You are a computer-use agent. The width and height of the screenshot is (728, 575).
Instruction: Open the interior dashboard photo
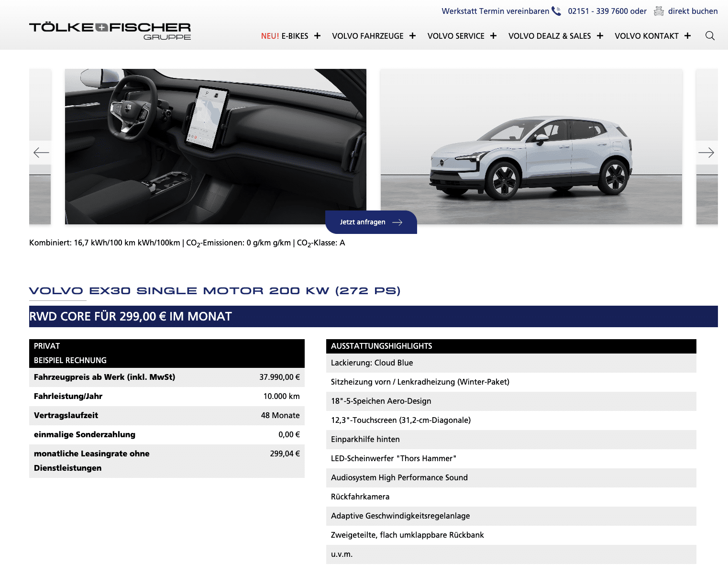pyautogui.click(x=216, y=146)
